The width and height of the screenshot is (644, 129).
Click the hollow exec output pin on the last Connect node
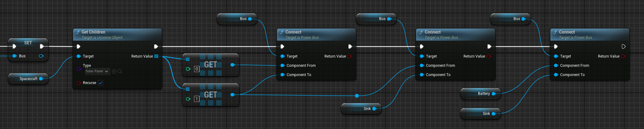pyautogui.click(x=623, y=46)
